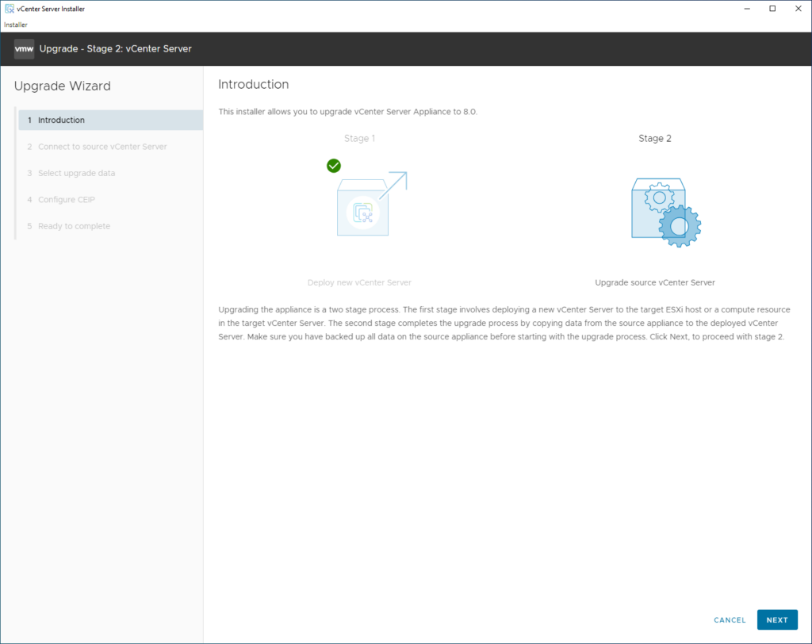
Task: Click the Stage 2 label
Action: (x=655, y=139)
